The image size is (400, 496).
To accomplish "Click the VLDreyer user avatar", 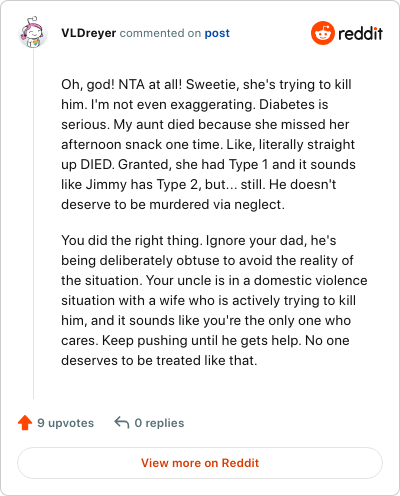I will (33, 33).
